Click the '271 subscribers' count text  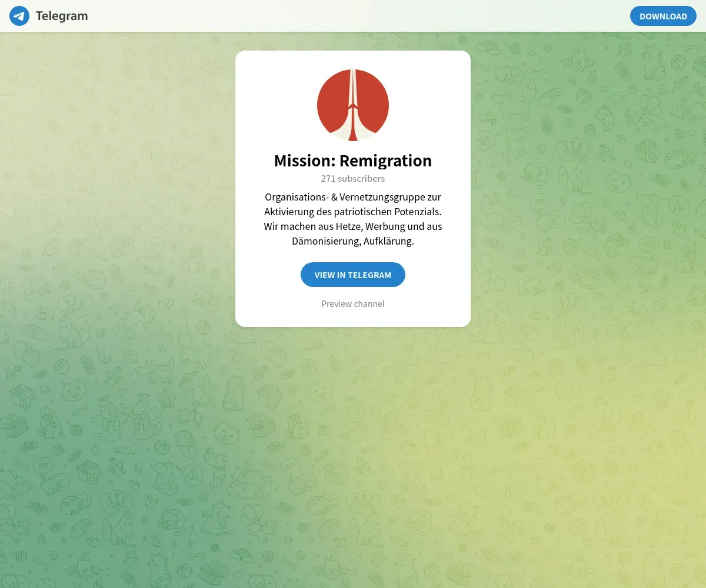click(353, 178)
